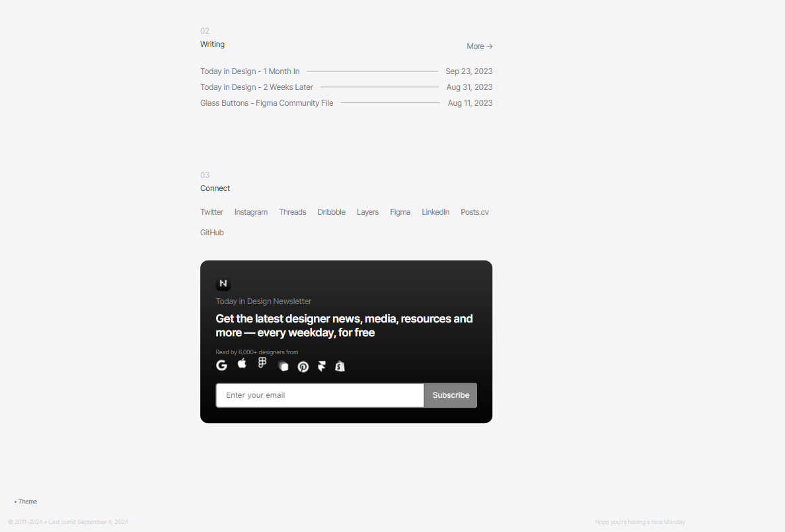
Task: Click the Pinterest logo icon
Action: click(x=303, y=367)
